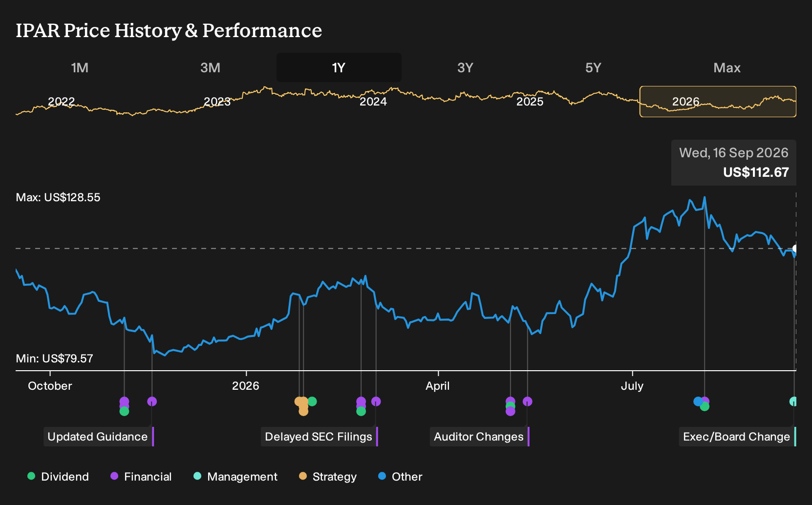This screenshot has height=505, width=812.
Task: Click the purple Financial marker above Updated Guidance
Action: coord(152,401)
